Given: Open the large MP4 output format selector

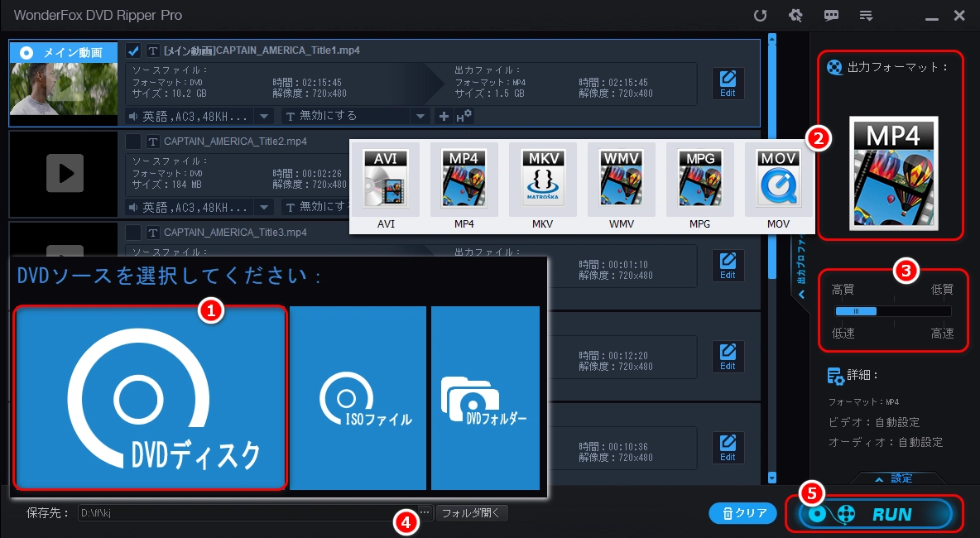Looking at the screenshot, I should (x=893, y=173).
